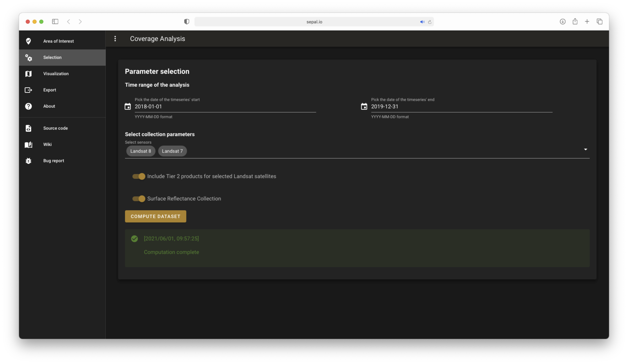This screenshot has height=364, width=628.
Task: Click the Landsat 7 sensor chip
Action: coord(172,151)
